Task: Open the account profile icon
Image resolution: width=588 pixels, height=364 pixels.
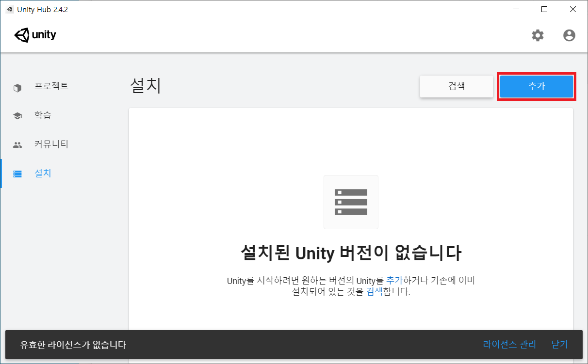Action: [569, 35]
